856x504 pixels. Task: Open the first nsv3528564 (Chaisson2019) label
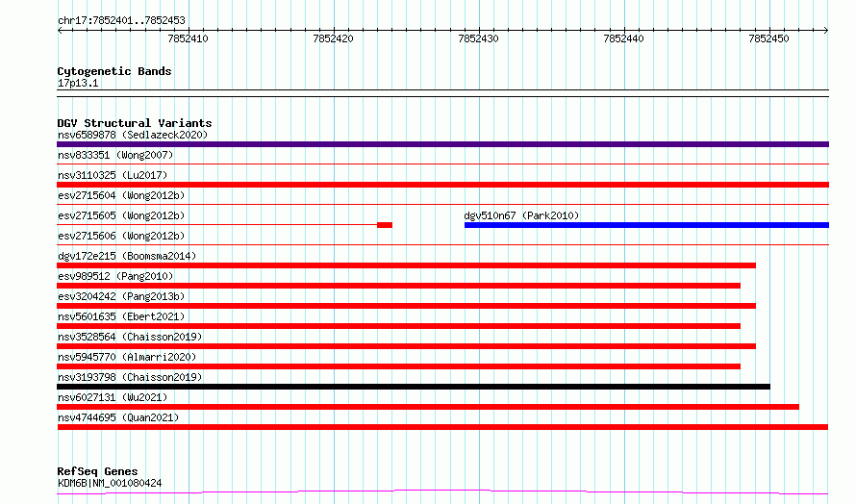click(x=130, y=337)
